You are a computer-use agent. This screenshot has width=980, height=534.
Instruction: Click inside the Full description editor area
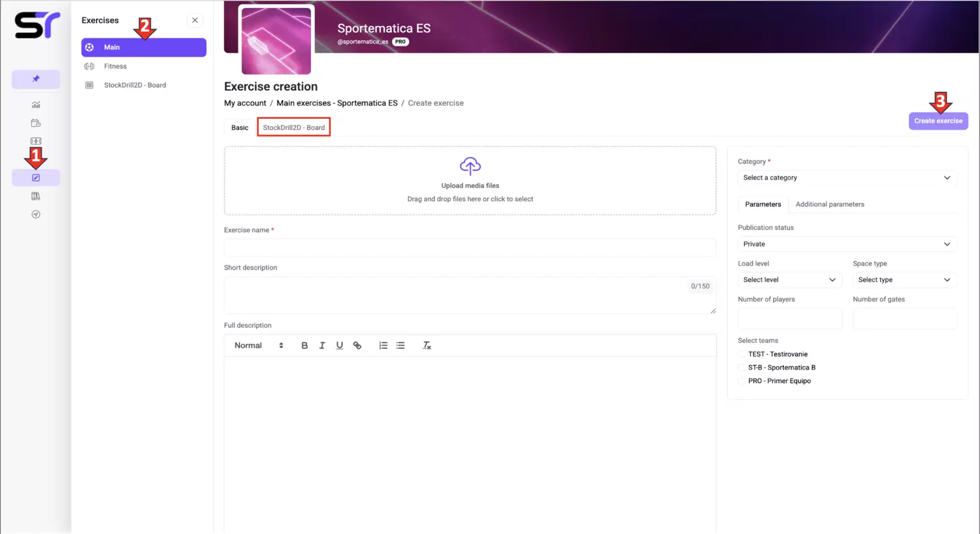(x=470, y=445)
